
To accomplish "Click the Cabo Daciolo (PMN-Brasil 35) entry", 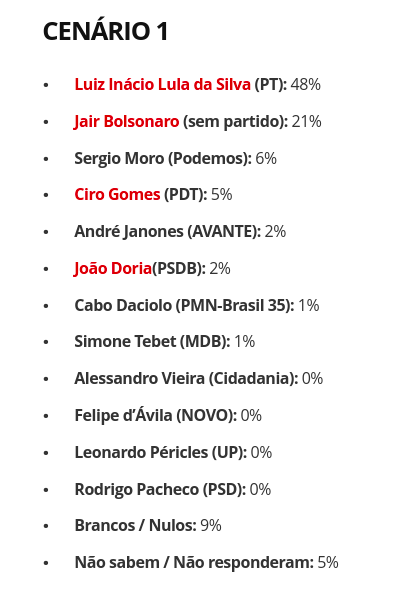I will 197,305.
